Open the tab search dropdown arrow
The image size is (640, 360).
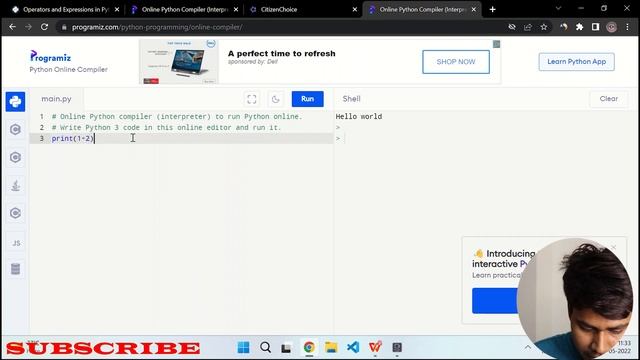pos(558,9)
